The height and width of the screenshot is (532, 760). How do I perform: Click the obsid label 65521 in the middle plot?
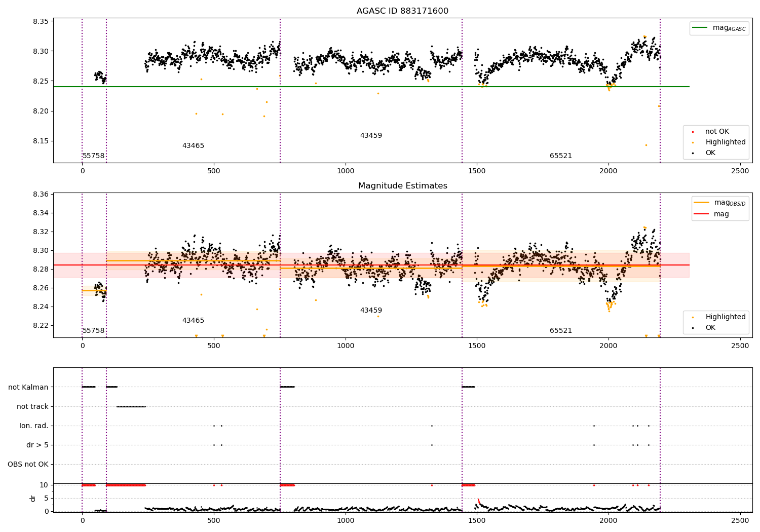tap(561, 331)
